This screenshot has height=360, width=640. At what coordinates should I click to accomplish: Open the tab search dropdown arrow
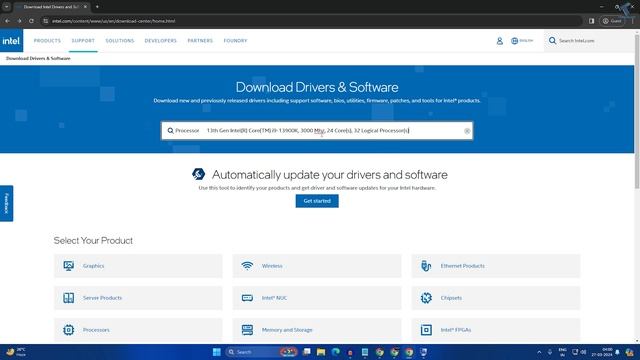7,7
